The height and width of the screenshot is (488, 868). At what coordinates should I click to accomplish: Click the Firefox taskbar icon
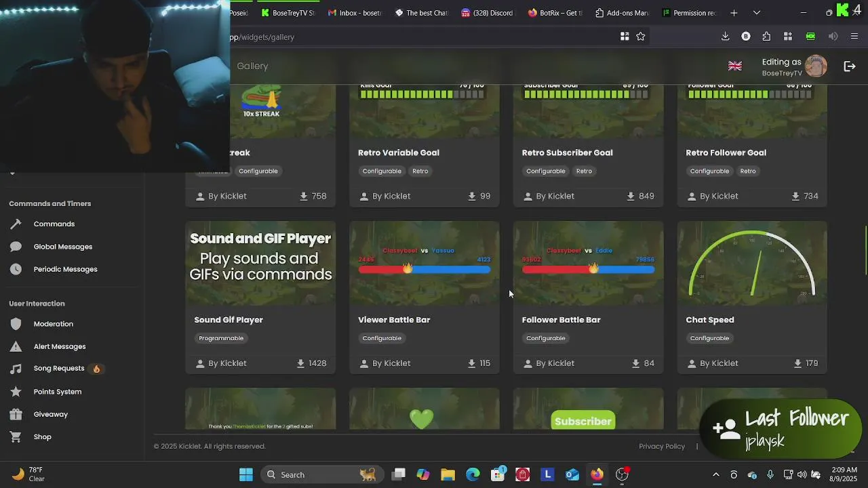(x=597, y=474)
